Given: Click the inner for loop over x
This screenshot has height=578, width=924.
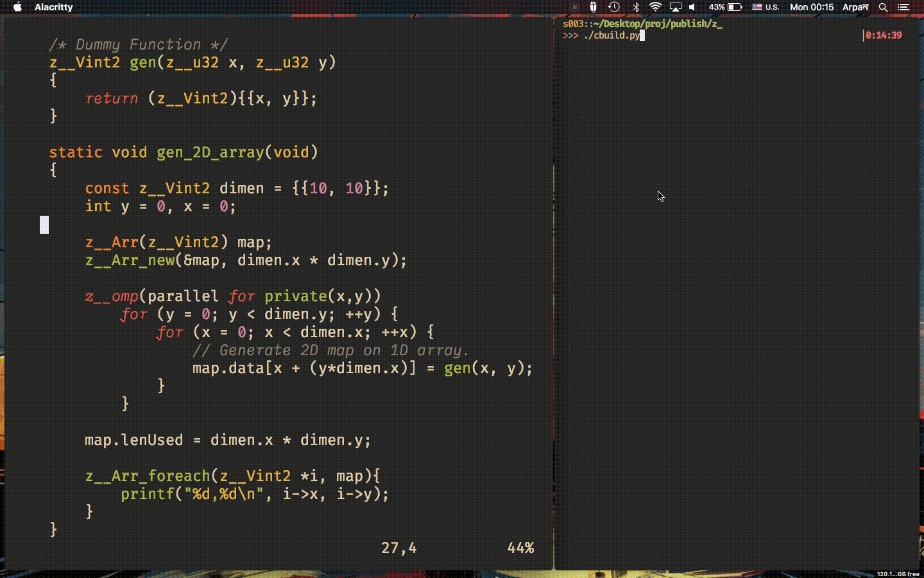Looking at the screenshot, I should [295, 332].
